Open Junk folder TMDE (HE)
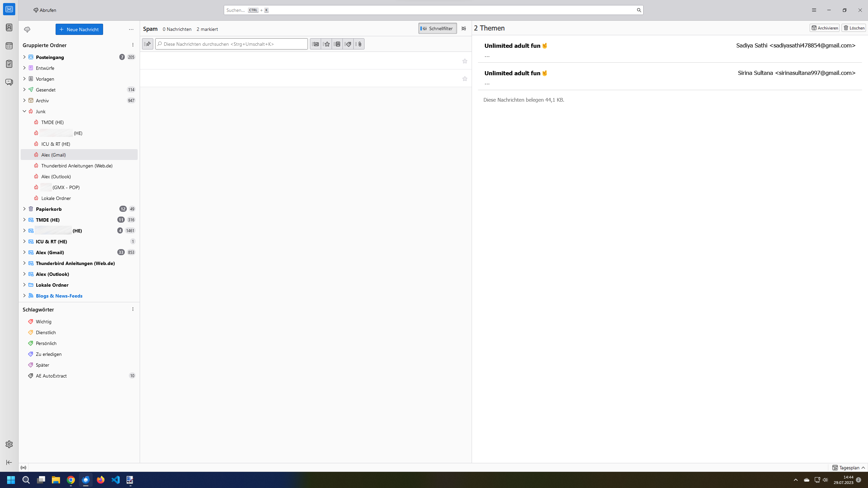 click(x=79, y=122)
